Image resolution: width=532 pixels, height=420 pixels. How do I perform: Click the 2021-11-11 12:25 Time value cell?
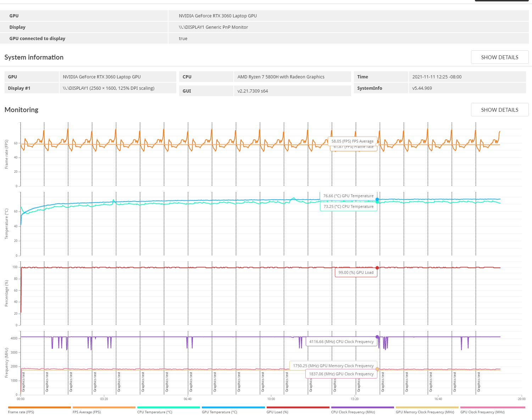[437, 77]
